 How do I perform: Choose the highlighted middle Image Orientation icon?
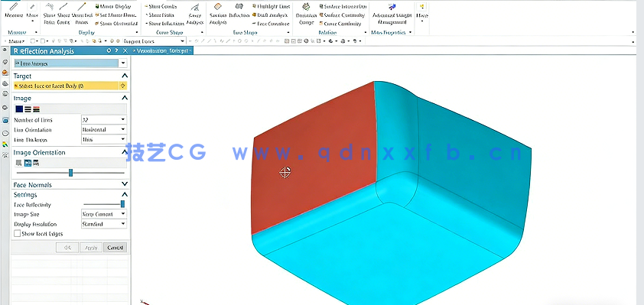point(28,163)
